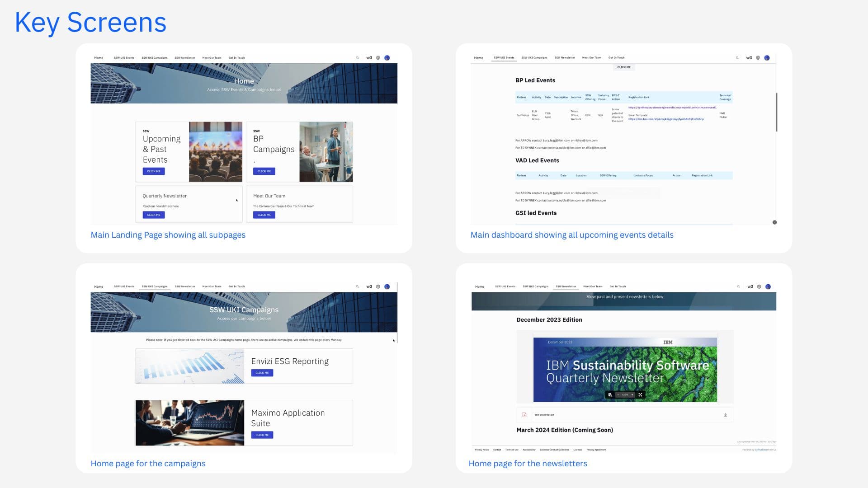868x488 pixels.
Task: Open the Synthesys event registration link
Action: (672, 108)
